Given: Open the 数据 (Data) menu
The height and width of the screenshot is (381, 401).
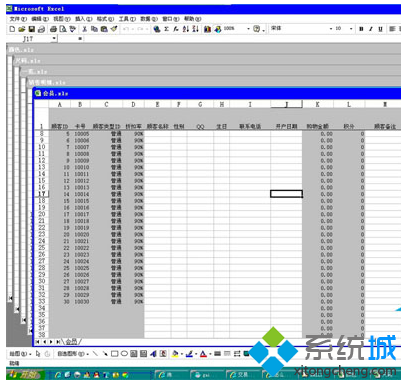Looking at the screenshot, I should click(149, 19).
